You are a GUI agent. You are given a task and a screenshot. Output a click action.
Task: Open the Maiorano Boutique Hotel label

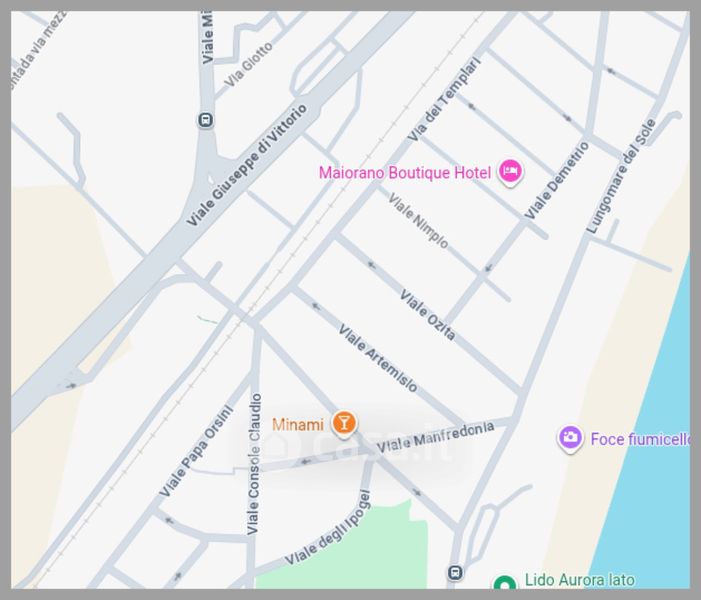[405, 173]
